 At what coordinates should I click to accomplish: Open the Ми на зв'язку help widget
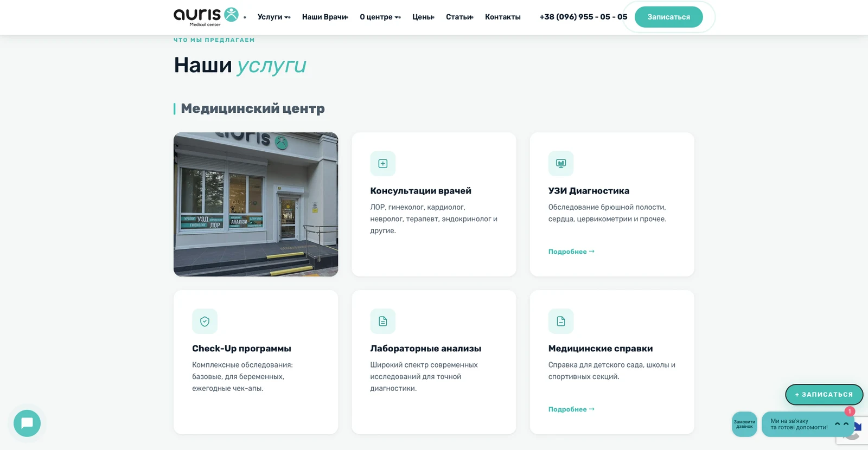[807, 424]
